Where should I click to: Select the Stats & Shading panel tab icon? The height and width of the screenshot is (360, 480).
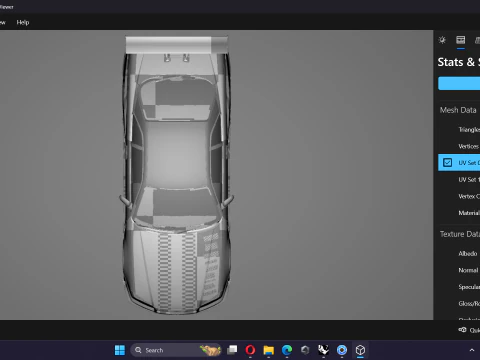tap(461, 40)
